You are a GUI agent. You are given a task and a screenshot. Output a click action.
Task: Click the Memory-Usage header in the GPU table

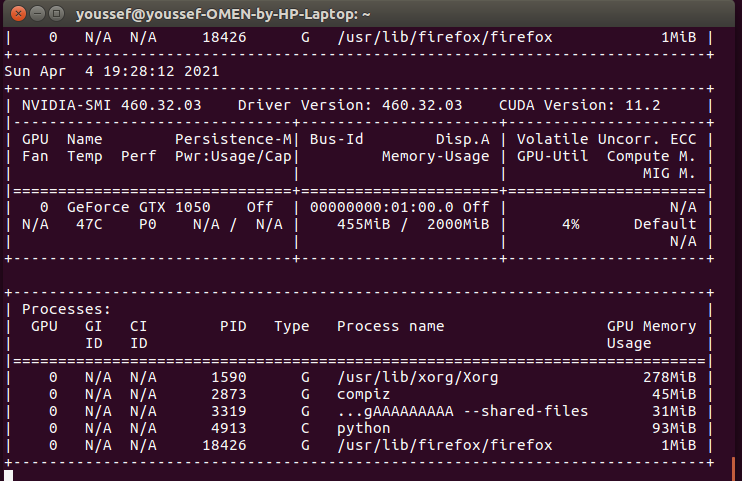pos(436,156)
